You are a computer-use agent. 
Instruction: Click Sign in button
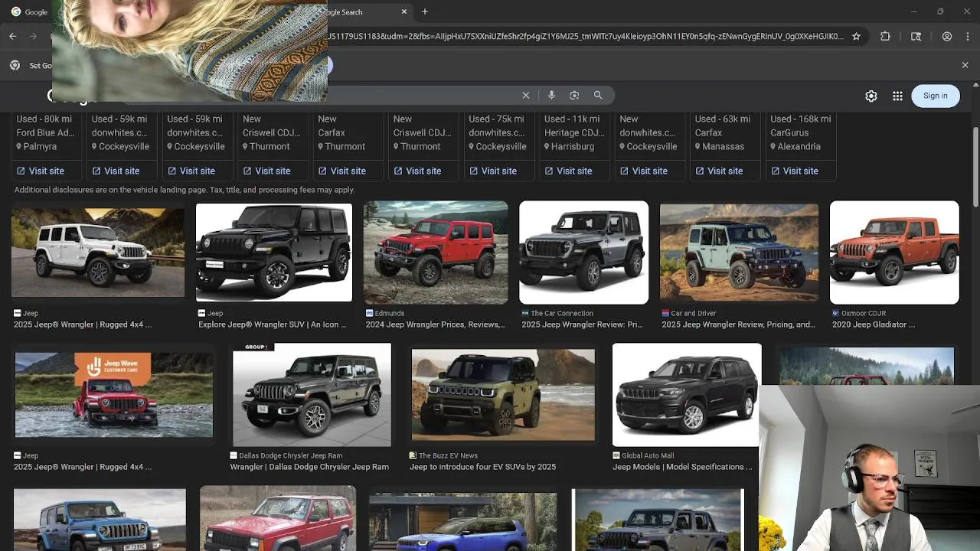[935, 96]
